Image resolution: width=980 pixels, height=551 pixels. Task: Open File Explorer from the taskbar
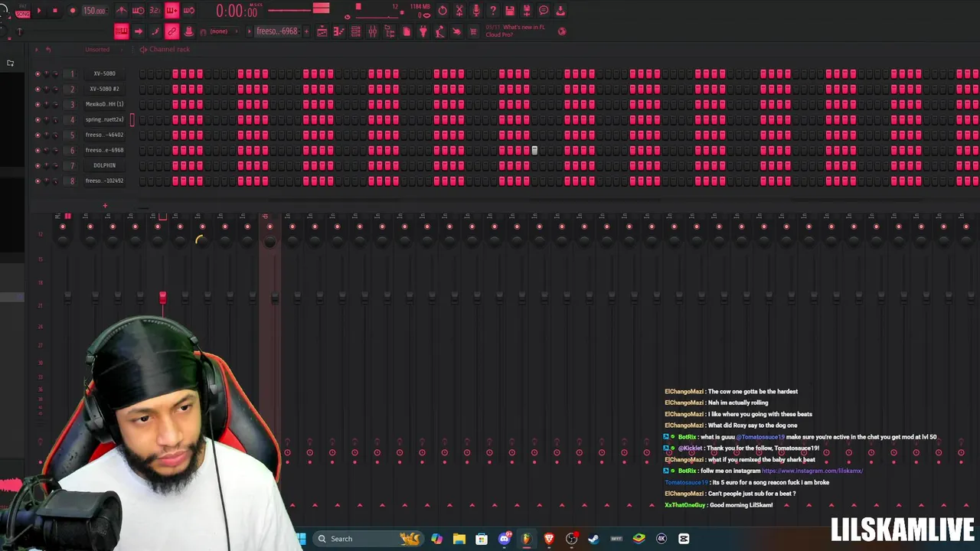coord(459,539)
